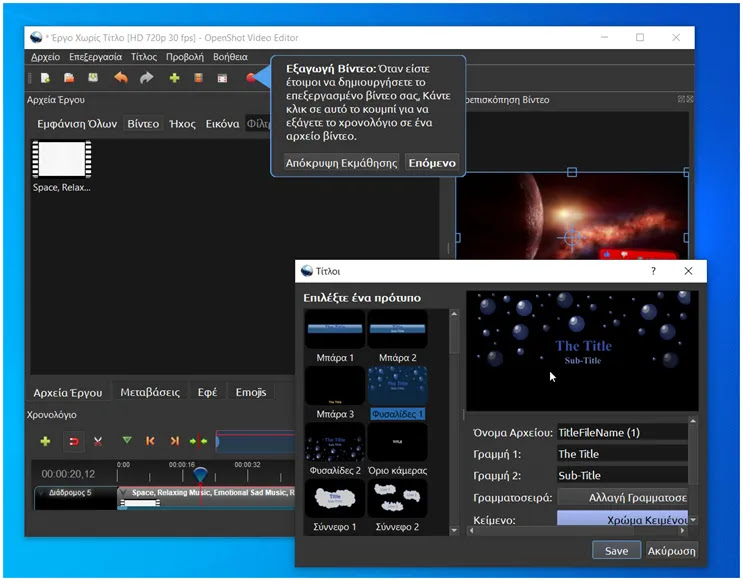Image resolution: width=743 pixels, height=581 pixels.
Task: Select the Μπάρα 2 title template
Action: [398, 337]
